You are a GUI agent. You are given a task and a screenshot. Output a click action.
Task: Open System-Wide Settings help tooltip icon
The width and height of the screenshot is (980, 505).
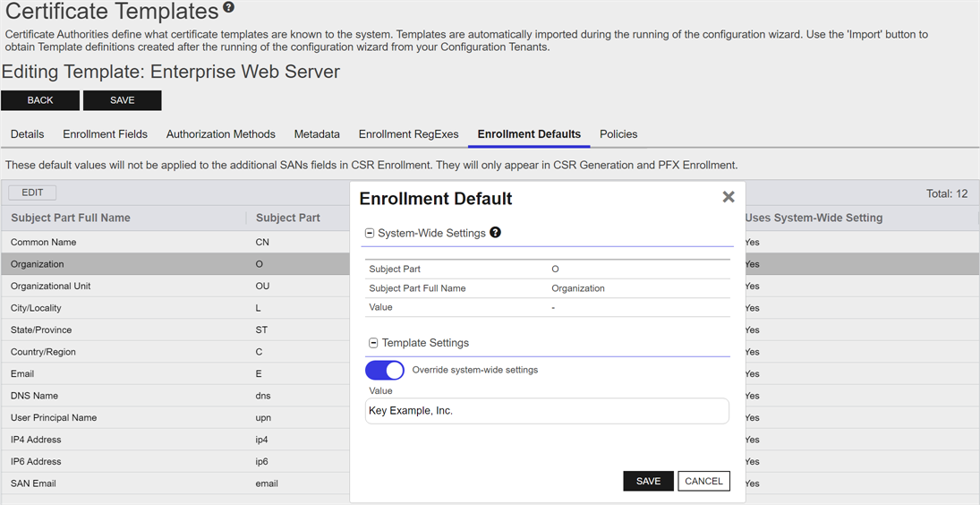click(495, 233)
